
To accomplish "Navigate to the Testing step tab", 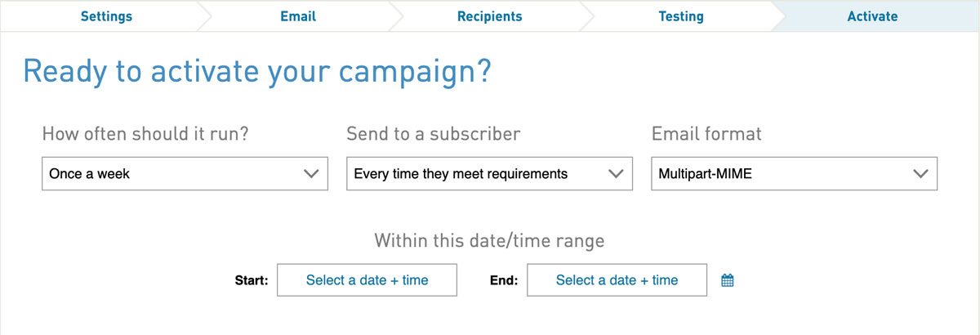I will tap(680, 16).
